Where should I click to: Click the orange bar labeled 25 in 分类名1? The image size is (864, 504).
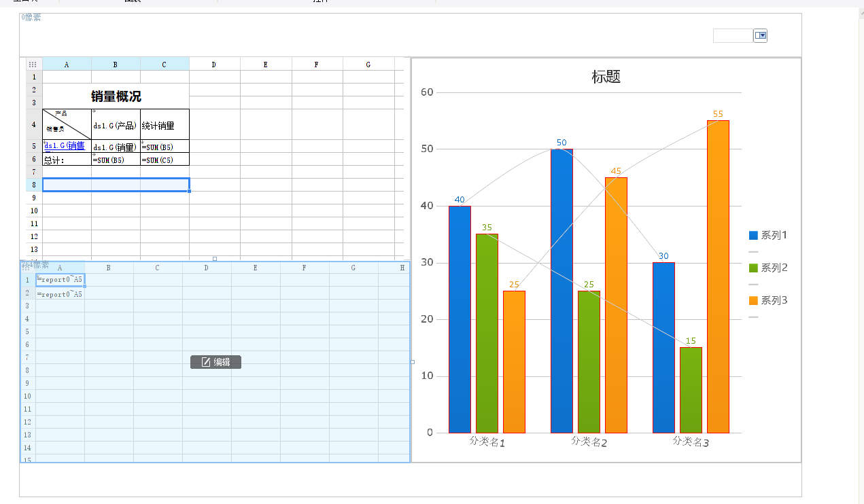coord(514,362)
